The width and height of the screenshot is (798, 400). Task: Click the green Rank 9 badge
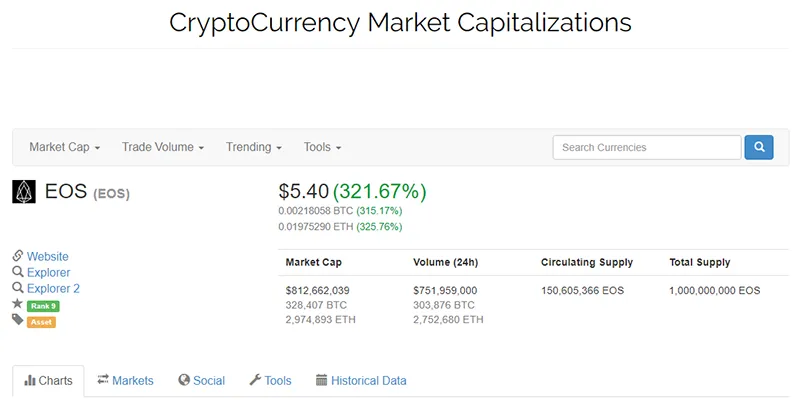click(x=43, y=306)
